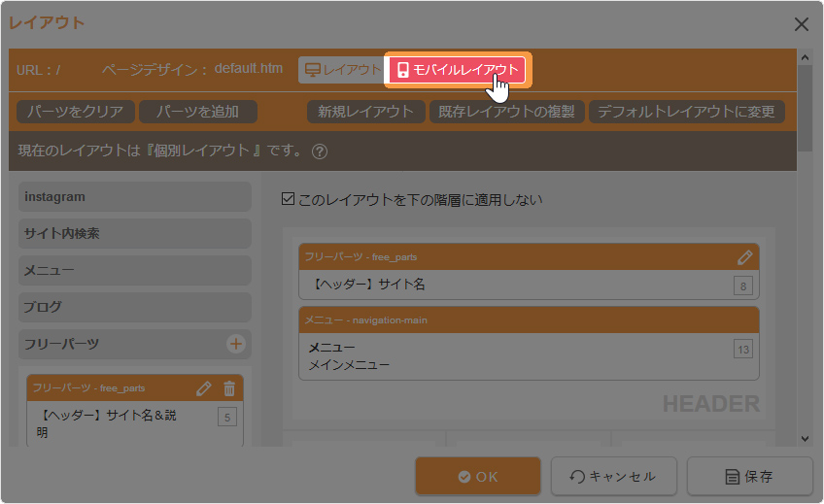This screenshot has width=824, height=504.
Task: Click the number 8 badge on サイト名
Action: 743,286
